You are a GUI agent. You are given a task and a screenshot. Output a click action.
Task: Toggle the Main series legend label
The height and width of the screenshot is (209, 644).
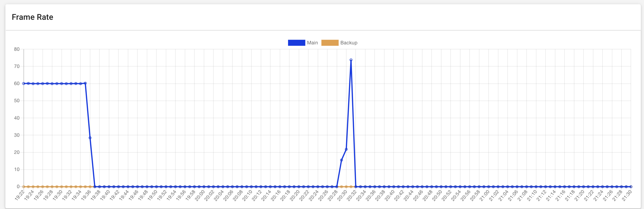pyautogui.click(x=312, y=43)
